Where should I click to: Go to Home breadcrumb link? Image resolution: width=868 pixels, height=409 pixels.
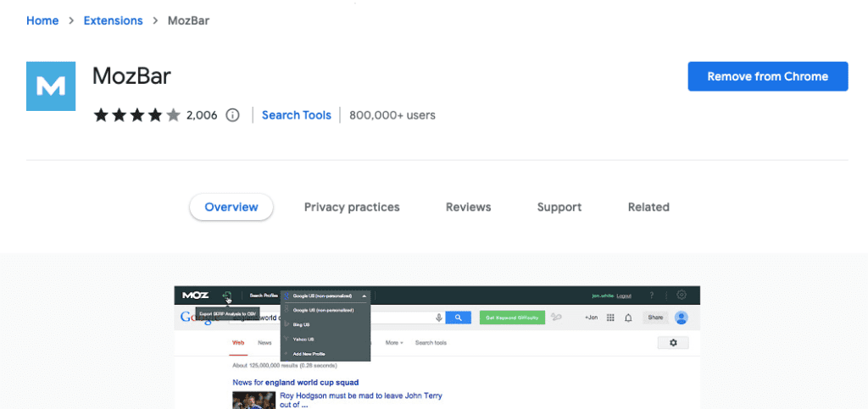(42, 20)
